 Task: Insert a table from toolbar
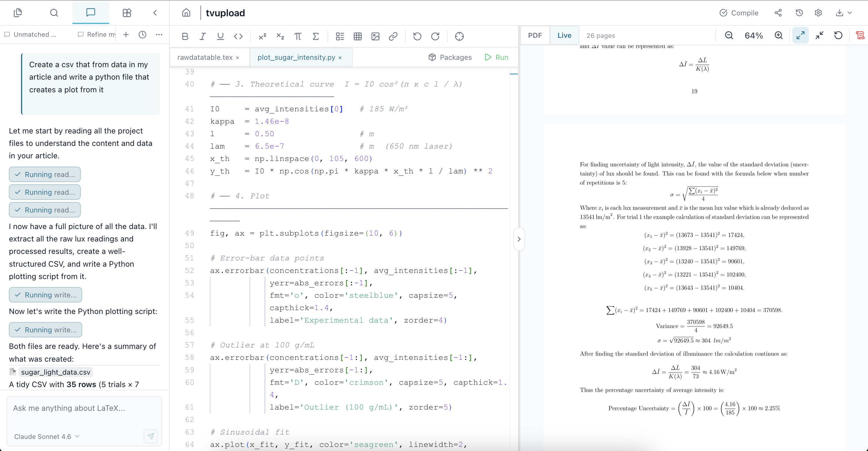(358, 36)
